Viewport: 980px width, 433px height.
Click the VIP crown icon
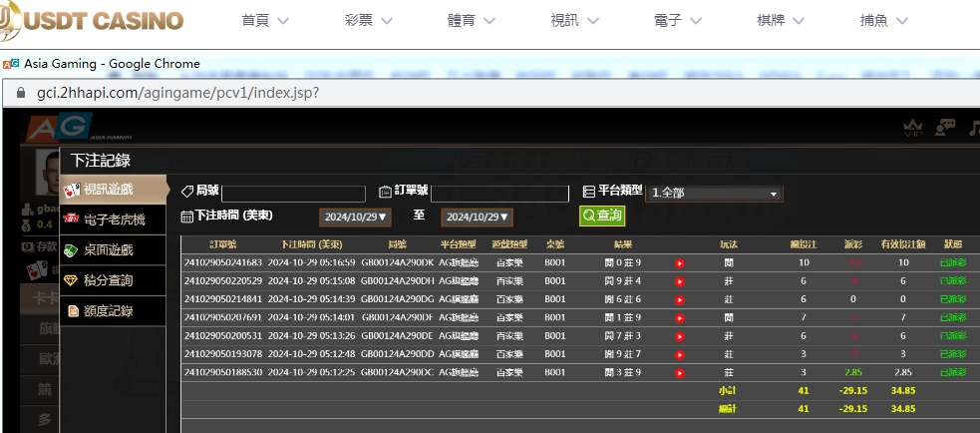913,128
